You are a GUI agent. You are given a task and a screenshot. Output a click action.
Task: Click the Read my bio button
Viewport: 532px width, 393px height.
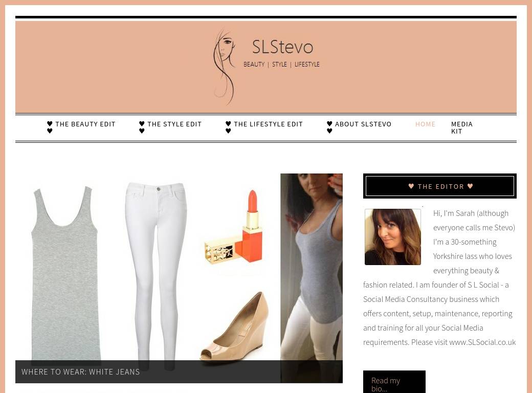[x=394, y=382]
